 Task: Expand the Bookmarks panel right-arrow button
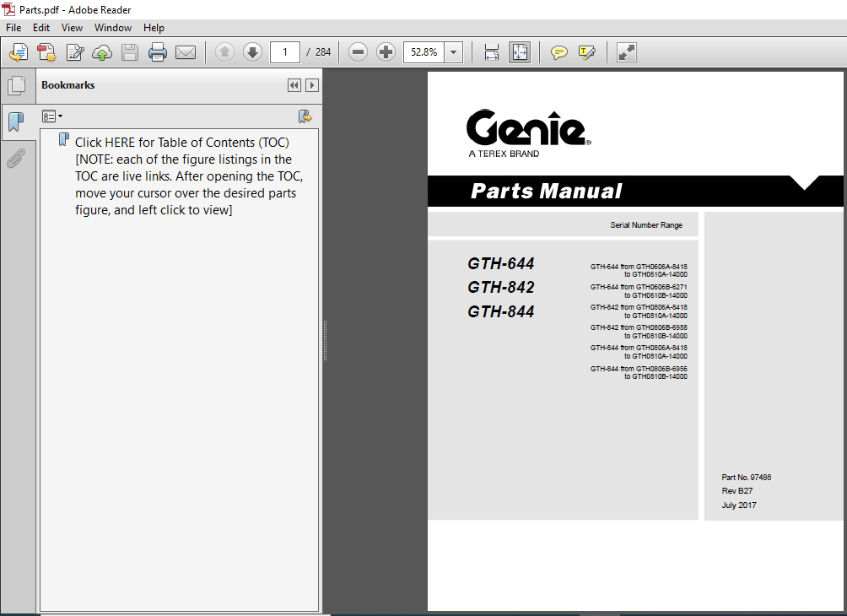point(311,85)
